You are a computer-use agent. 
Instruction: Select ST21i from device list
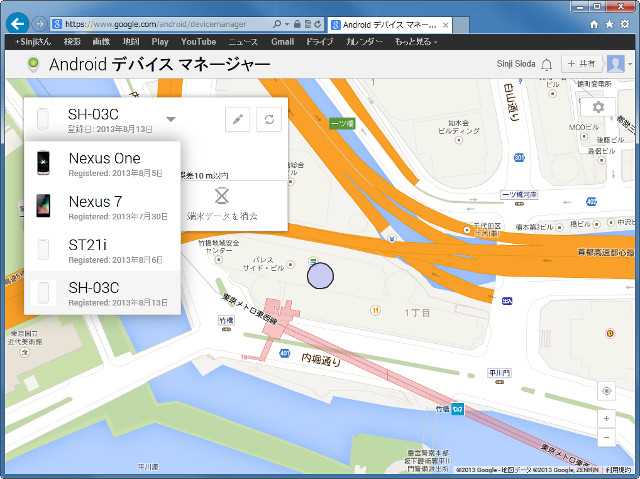102,250
